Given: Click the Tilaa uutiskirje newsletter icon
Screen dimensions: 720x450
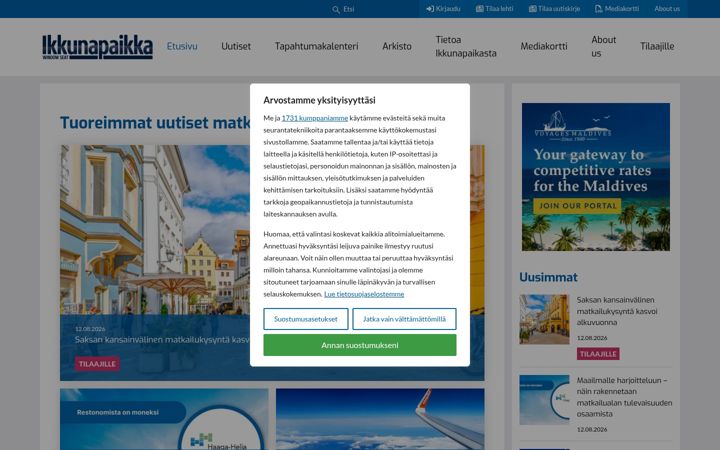Looking at the screenshot, I should click(533, 9).
